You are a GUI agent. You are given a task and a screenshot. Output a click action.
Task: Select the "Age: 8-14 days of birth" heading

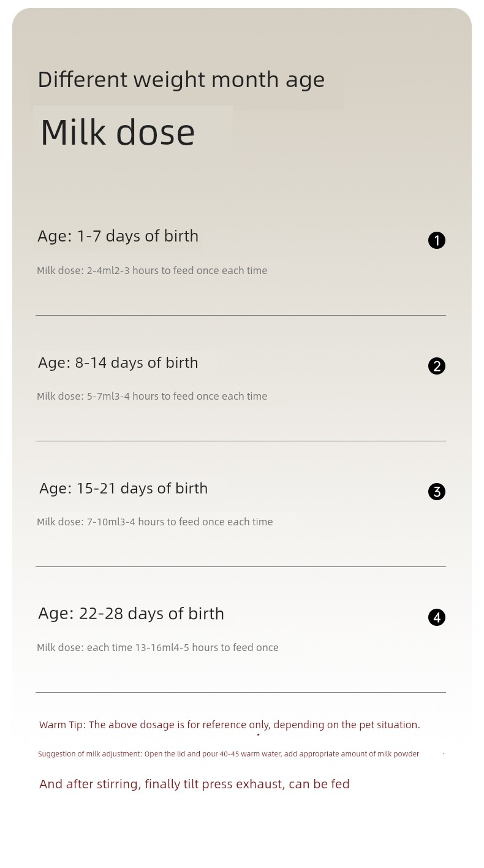point(118,362)
